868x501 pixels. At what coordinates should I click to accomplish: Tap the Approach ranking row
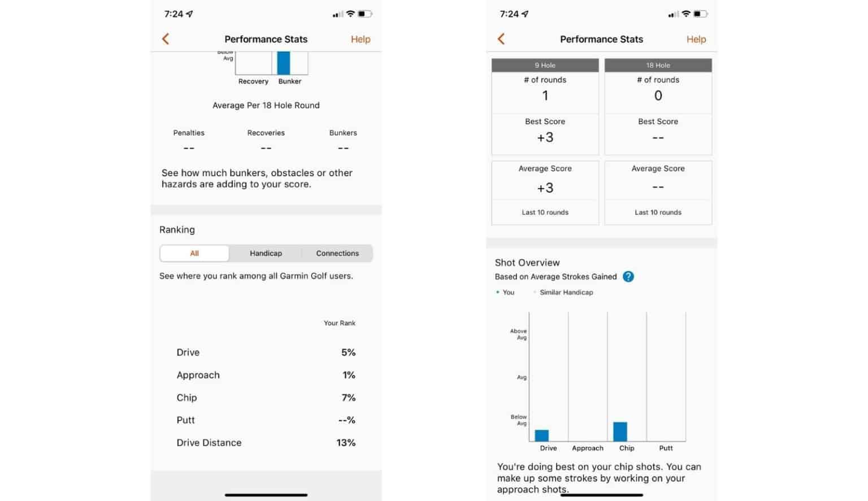(266, 375)
